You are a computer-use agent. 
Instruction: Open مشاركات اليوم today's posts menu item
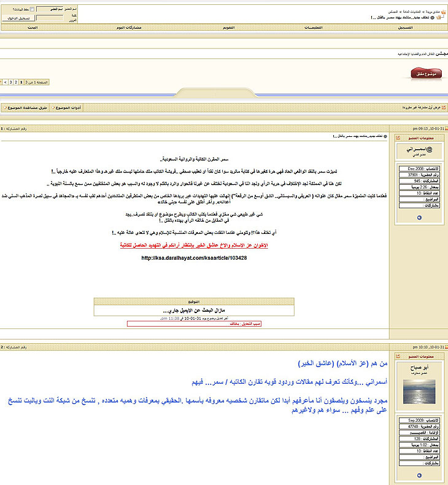coord(129,28)
